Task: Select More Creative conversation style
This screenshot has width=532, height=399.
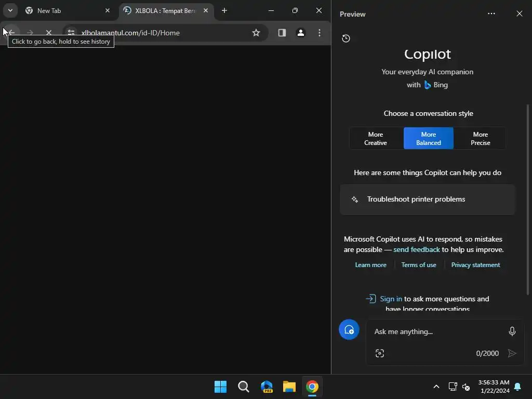Action: pos(376,138)
